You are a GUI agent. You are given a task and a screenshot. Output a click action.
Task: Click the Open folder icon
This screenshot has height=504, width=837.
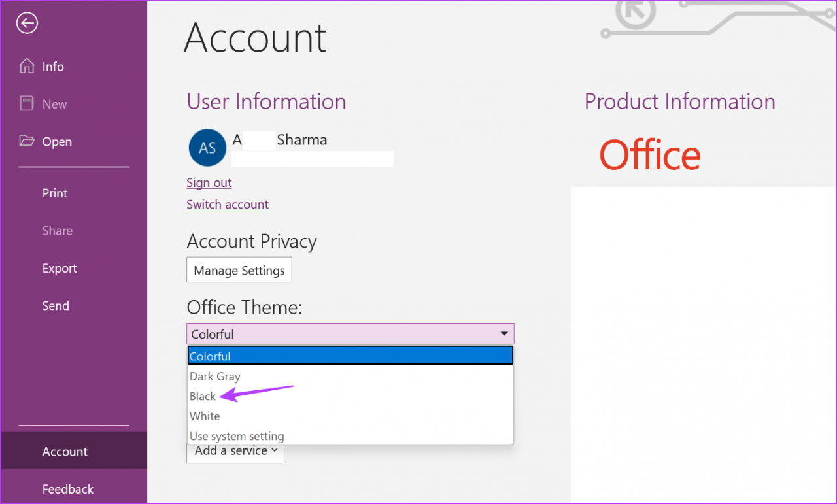pos(27,141)
